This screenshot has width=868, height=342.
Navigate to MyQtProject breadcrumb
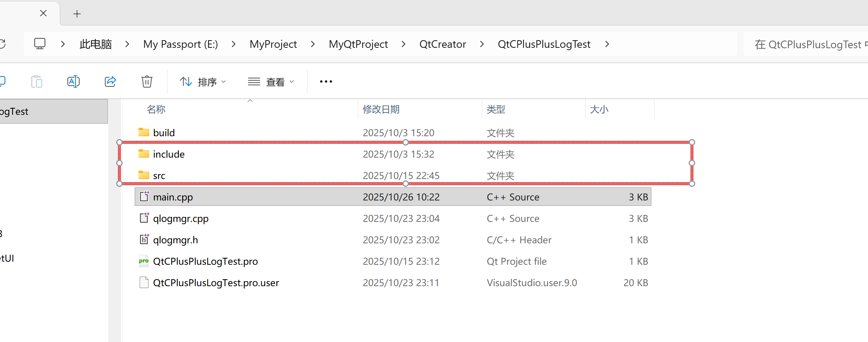pos(358,44)
